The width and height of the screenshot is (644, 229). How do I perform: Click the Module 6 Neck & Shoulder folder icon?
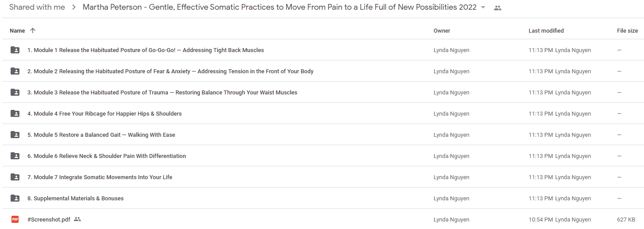point(15,156)
